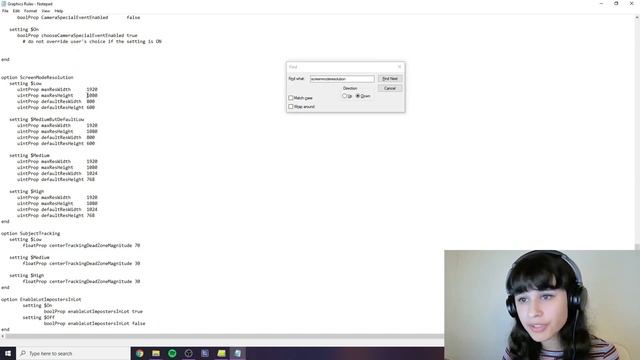Open File Explorer from the taskbar

pyautogui.click(x=156, y=353)
